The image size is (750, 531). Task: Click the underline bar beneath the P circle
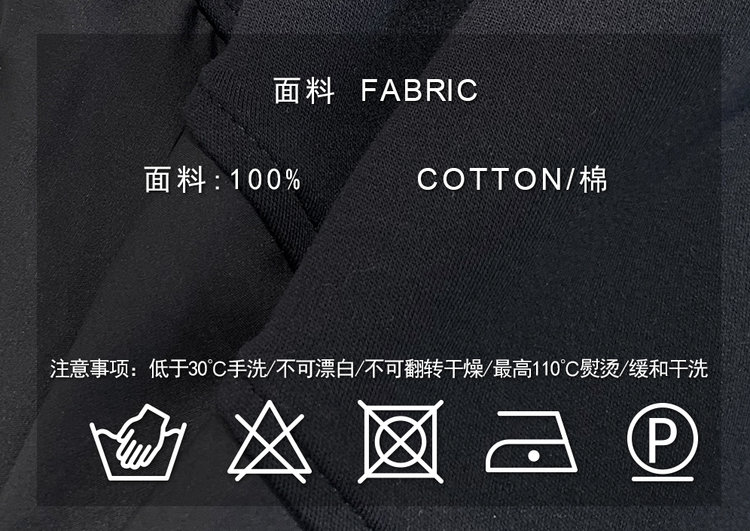coord(662,478)
